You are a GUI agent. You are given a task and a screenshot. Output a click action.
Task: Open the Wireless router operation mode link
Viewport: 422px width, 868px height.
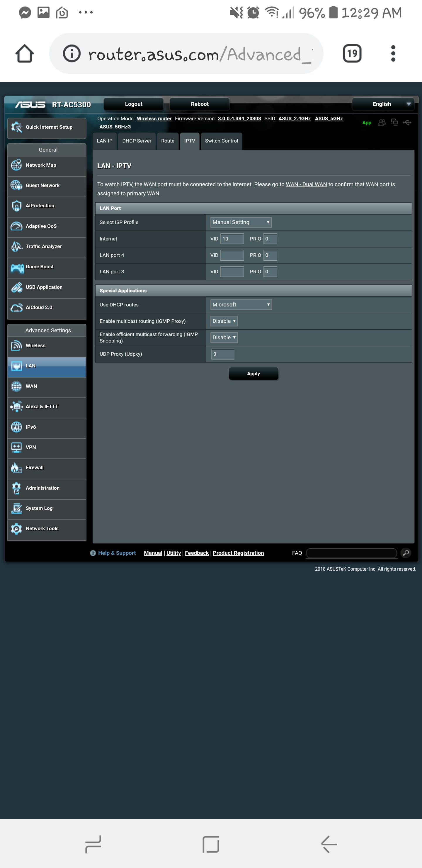(154, 118)
